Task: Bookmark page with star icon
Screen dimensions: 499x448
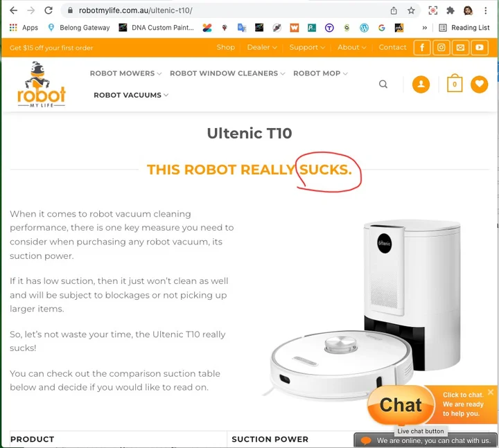Action: click(x=411, y=10)
